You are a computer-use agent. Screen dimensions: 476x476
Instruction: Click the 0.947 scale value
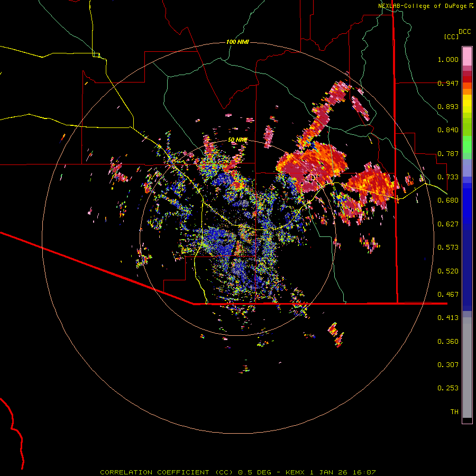pos(448,83)
